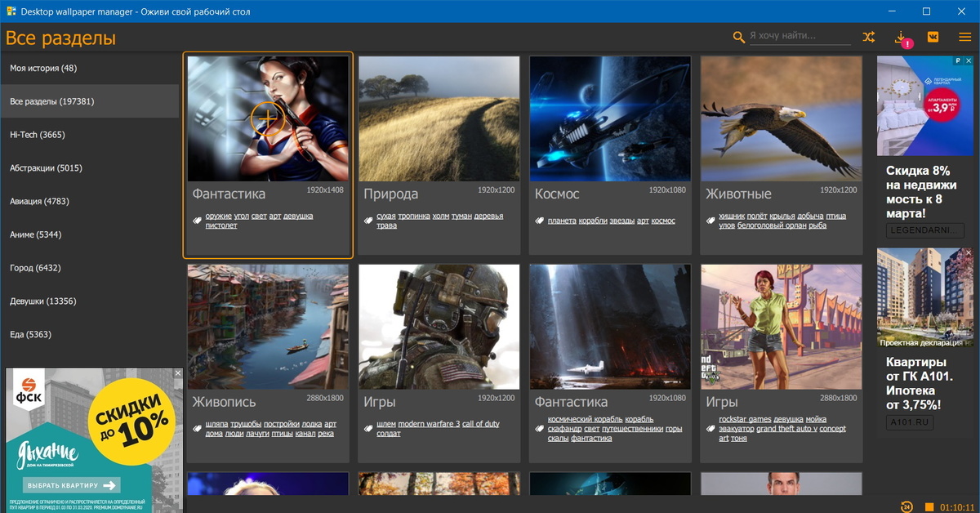Viewport: 980px width, 513px height.
Task: Click the Живопись category title
Action: pyautogui.click(x=224, y=402)
